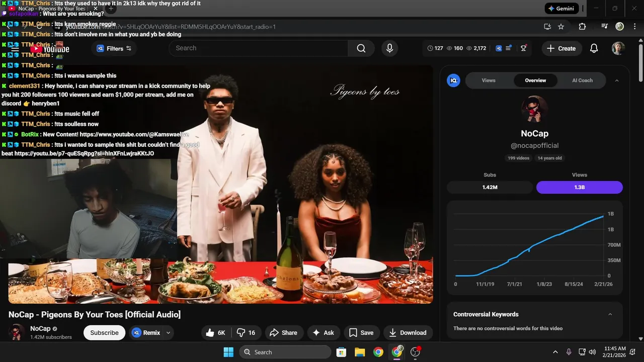Click the volume icon in system tray
Image resolution: width=644 pixels, height=362 pixels.
592,352
